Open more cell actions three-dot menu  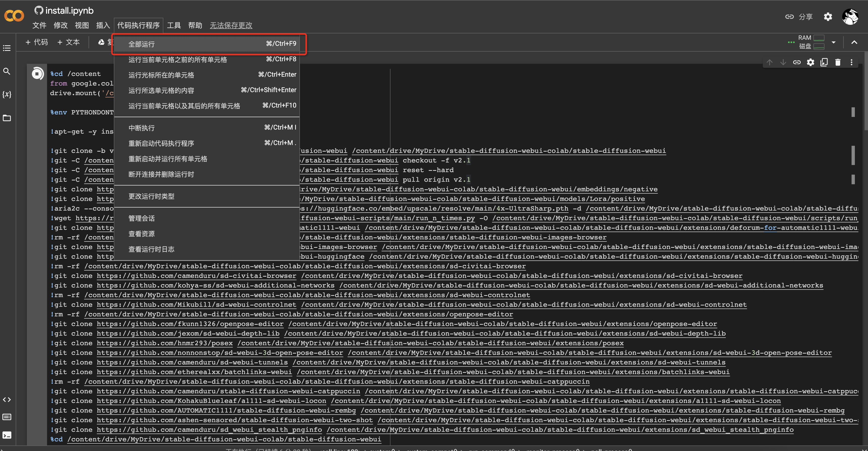852,62
